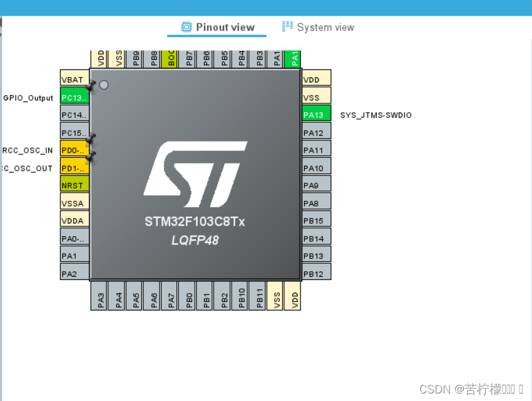The image size is (532, 401).
Task: Select the PB1 pin
Action: point(205,296)
